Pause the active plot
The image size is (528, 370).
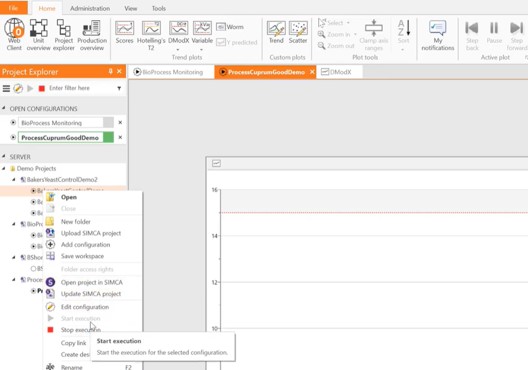pyautogui.click(x=494, y=32)
